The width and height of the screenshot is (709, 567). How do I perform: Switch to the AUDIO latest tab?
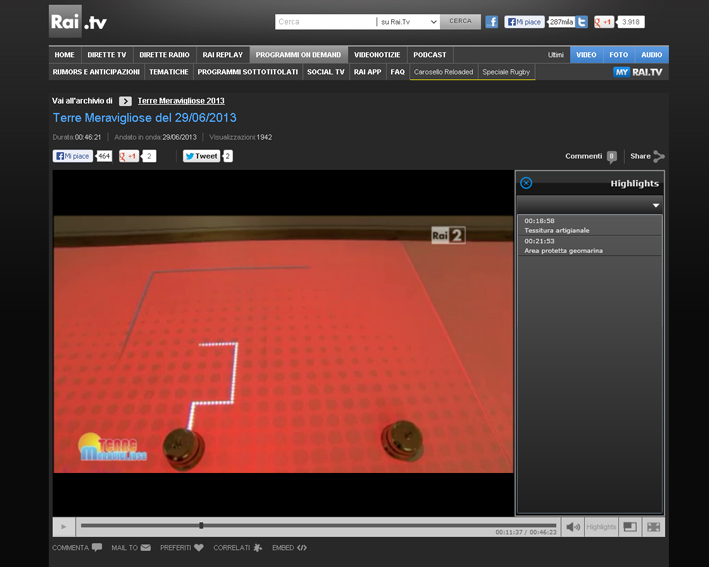pos(652,55)
